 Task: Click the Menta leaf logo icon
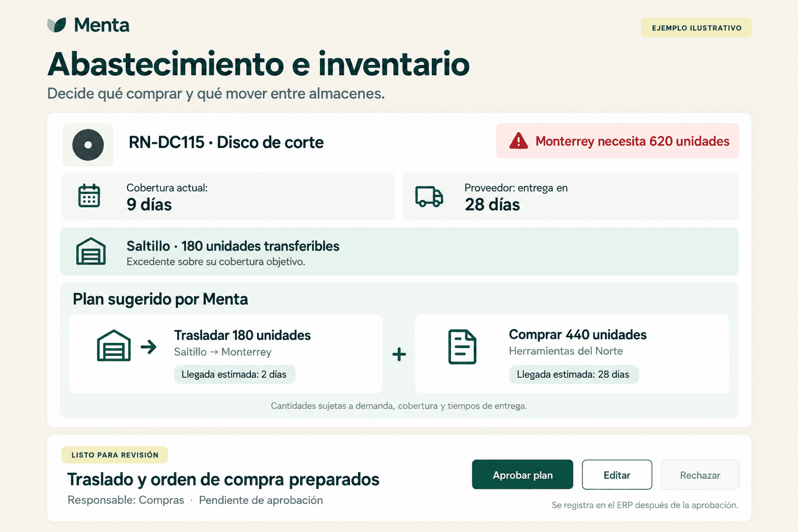point(57,25)
